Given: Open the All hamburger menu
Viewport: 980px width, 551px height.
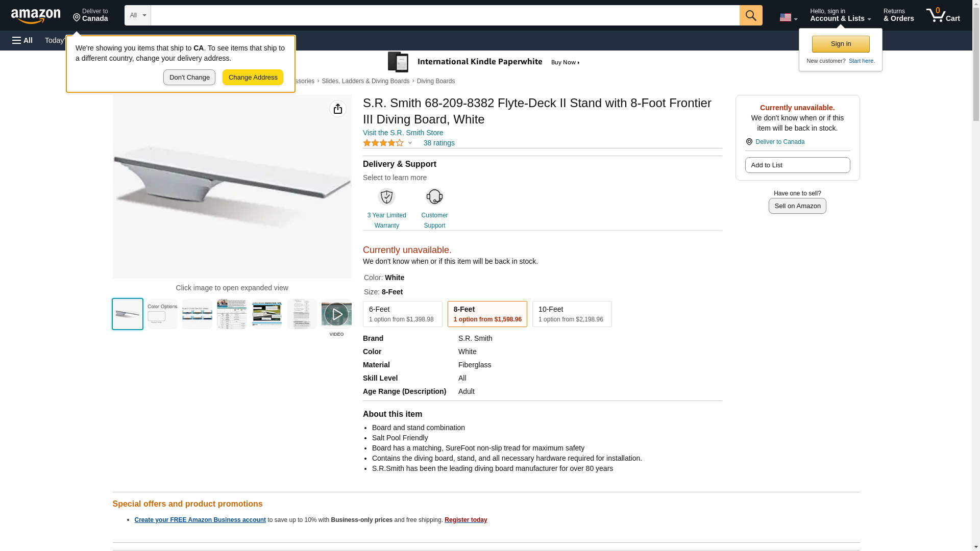Looking at the screenshot, I should pyautogui.click(x=22, y=40).
